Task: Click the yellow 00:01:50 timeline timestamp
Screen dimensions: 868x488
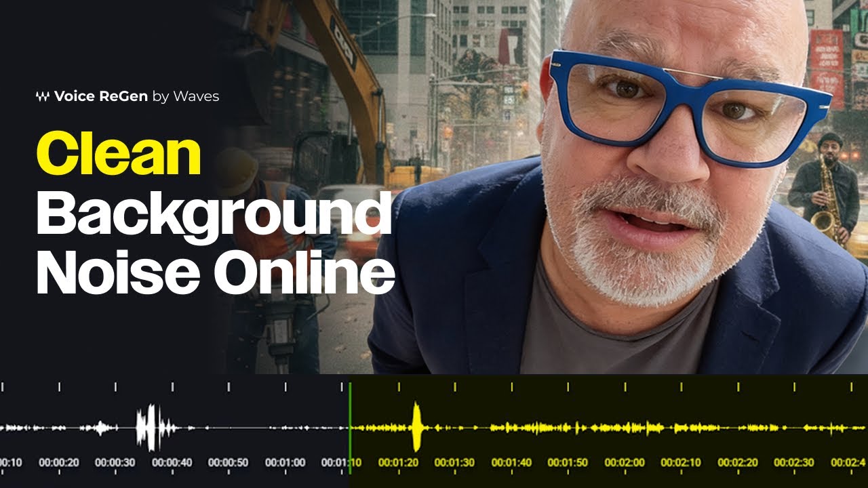Action: click(568, 463)
